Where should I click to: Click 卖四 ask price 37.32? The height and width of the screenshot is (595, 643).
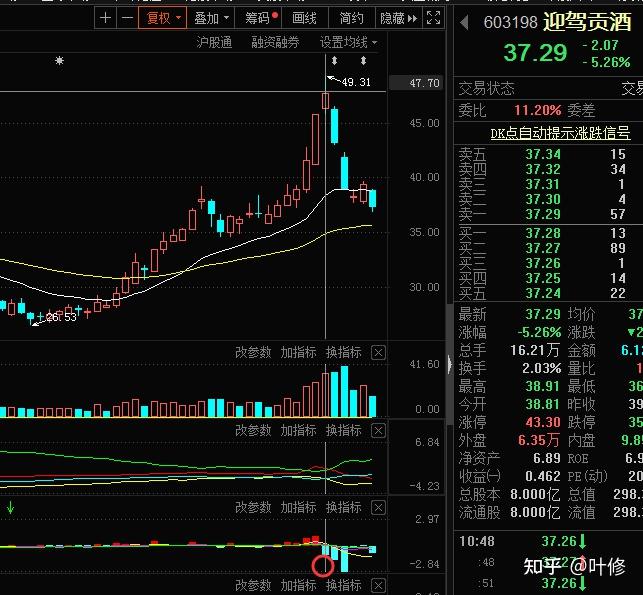click(543, 169)
